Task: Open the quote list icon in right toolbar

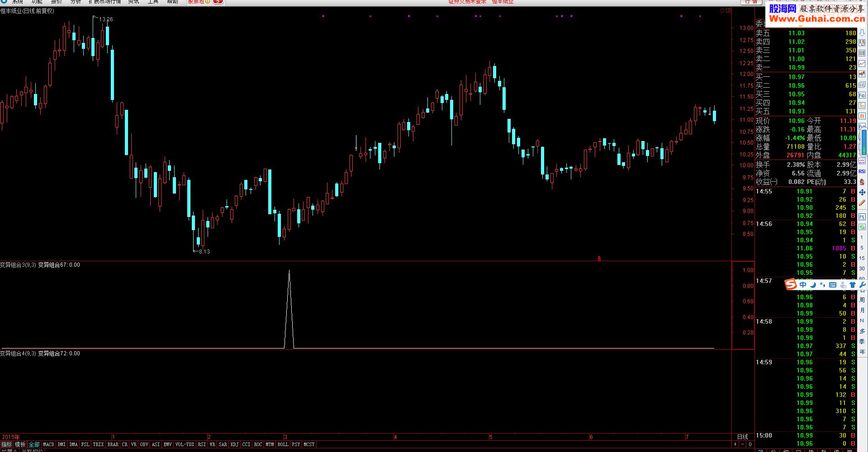Action: tap(862, 43)
